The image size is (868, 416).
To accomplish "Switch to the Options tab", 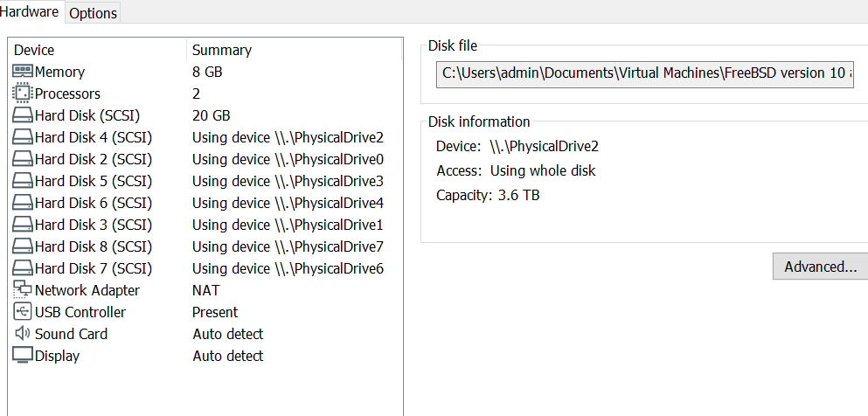I will coord(93,13).
